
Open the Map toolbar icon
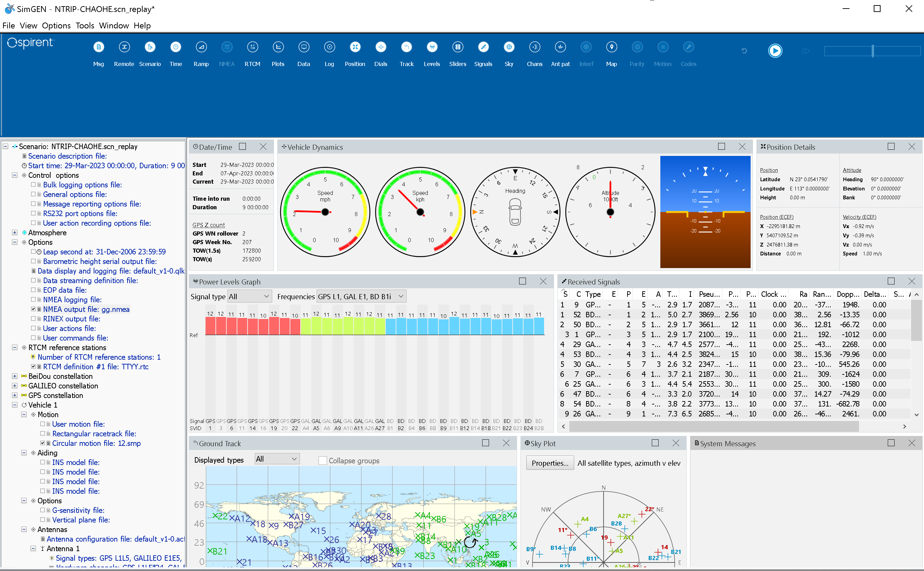click(x=611, y=47)
